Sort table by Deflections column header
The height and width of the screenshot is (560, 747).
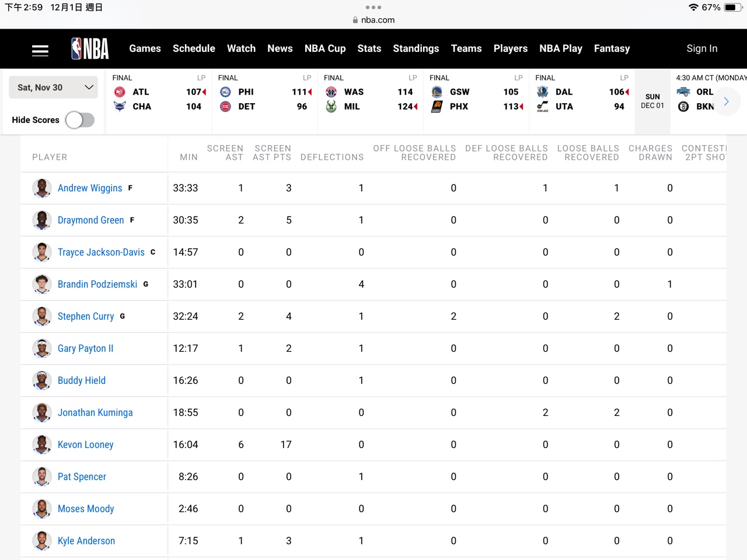(x=331, y=157)
